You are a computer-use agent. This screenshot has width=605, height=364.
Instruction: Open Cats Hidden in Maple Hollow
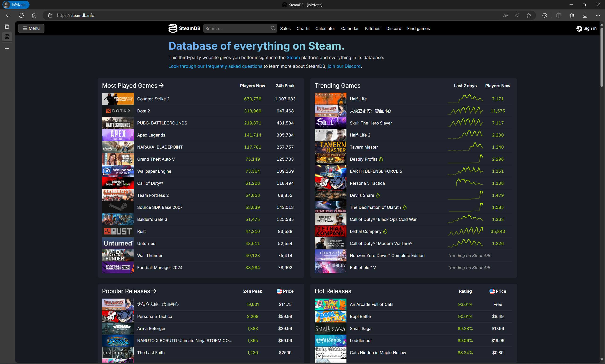point(378,352)
